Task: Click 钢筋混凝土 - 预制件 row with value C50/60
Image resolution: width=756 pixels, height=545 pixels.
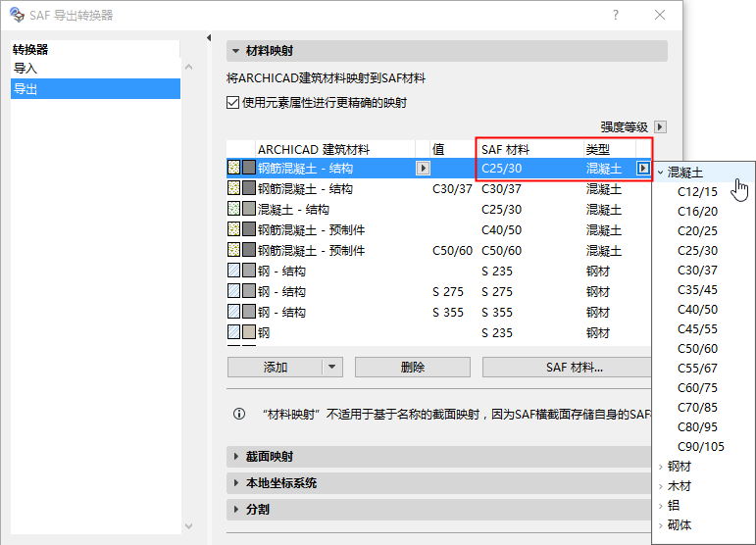Action: click(x=438, y=251)
